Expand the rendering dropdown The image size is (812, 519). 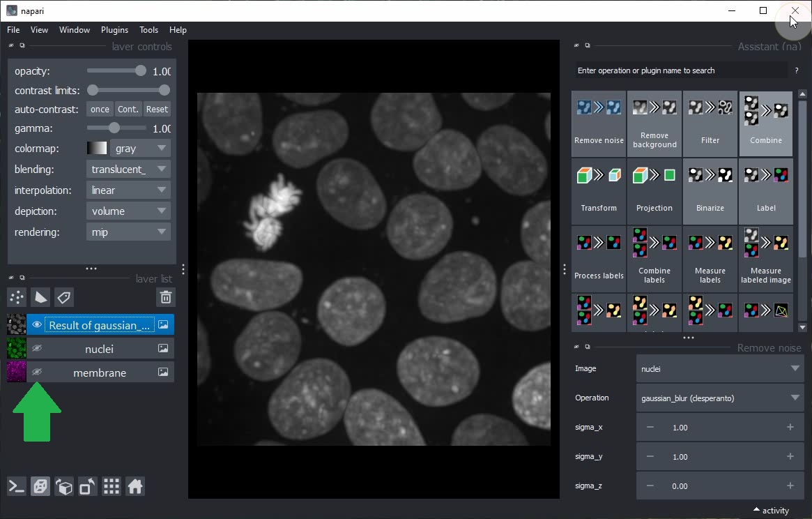[129, 232]
